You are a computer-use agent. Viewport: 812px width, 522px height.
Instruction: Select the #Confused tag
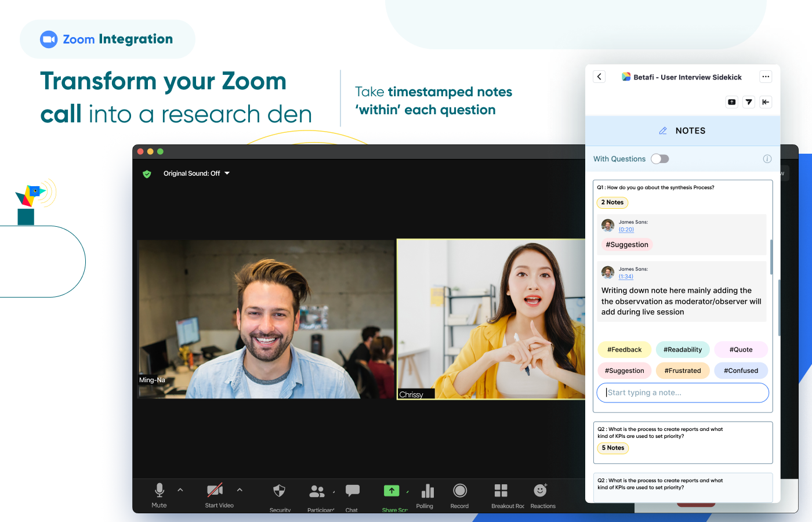click(741, 371)
